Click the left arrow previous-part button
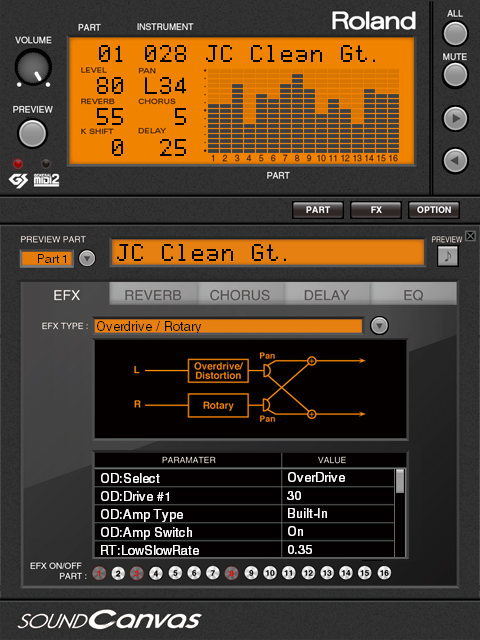This screenshot has height=640, width=480. pyautogui.click(x=455, y=160)
